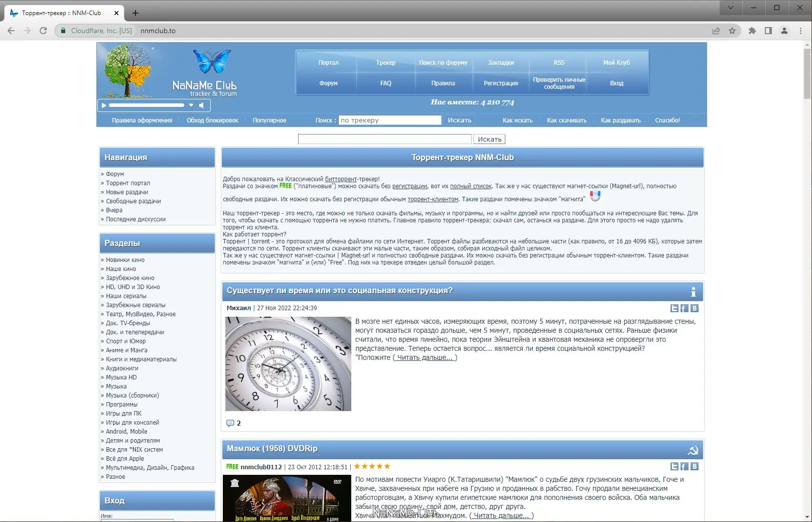Open the Новинки кино section
Screen dimensions: 812x522
[125, 260]
